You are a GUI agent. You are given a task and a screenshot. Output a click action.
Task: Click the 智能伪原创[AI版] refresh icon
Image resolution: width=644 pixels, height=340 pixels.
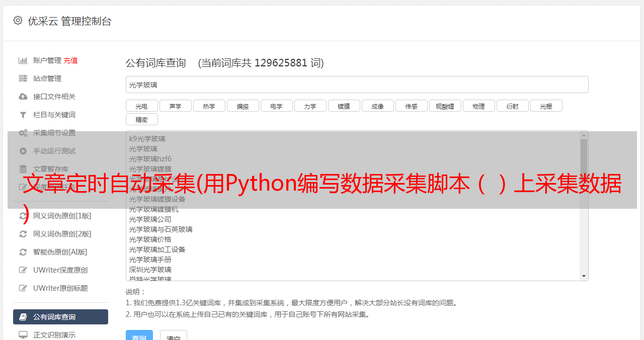point(23,252)
